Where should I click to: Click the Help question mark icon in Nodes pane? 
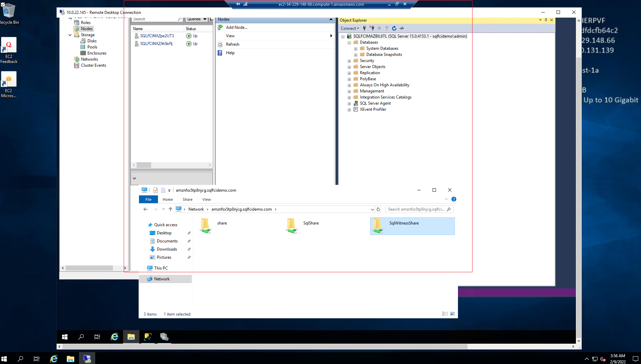click(220, 53)
